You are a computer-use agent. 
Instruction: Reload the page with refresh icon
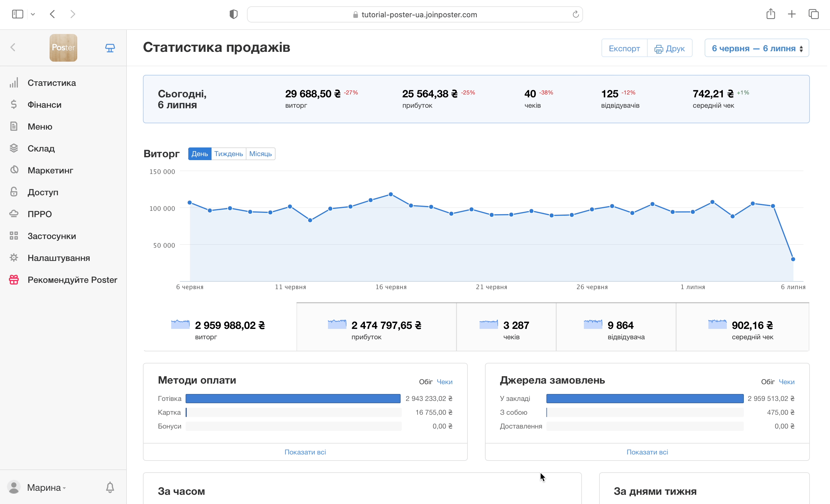point(575,14)
